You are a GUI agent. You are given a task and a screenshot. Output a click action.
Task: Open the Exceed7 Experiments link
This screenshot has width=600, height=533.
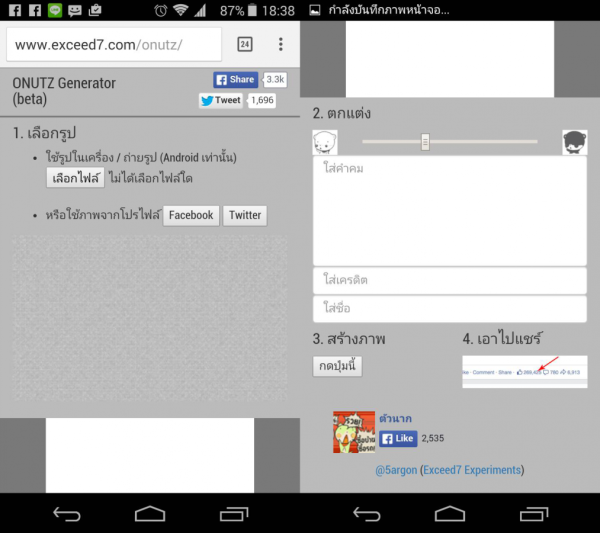(x=472, y=470)
